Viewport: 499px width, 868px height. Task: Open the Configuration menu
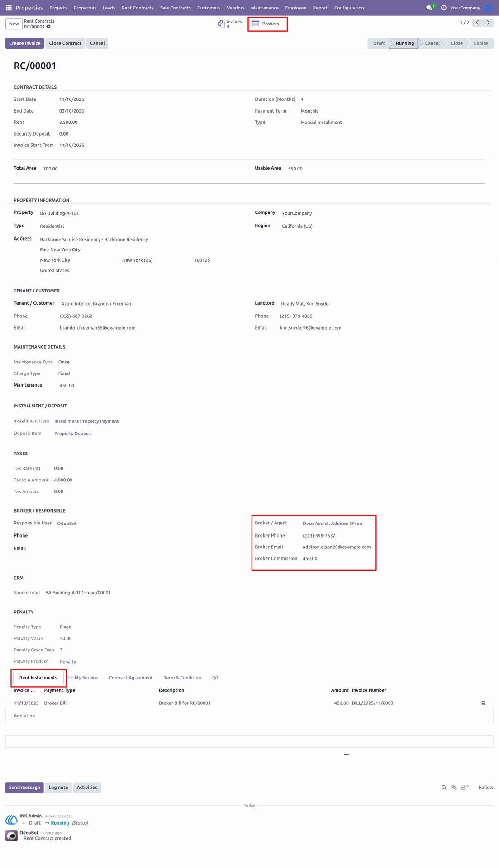[349, 8]
